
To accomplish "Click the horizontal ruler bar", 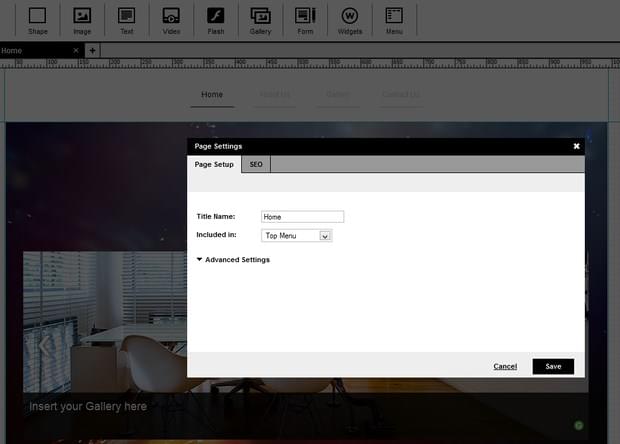I will [x=310, y=63].
